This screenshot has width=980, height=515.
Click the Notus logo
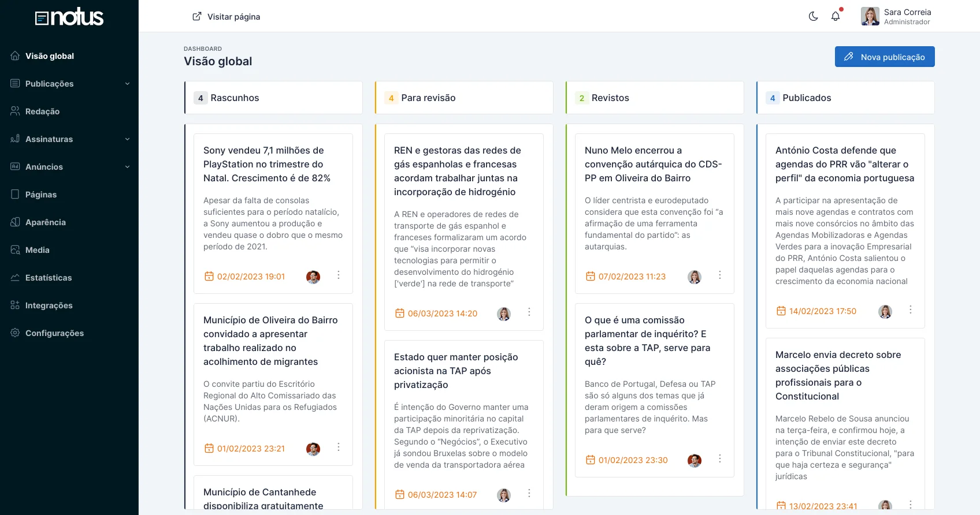coord(69,17)
